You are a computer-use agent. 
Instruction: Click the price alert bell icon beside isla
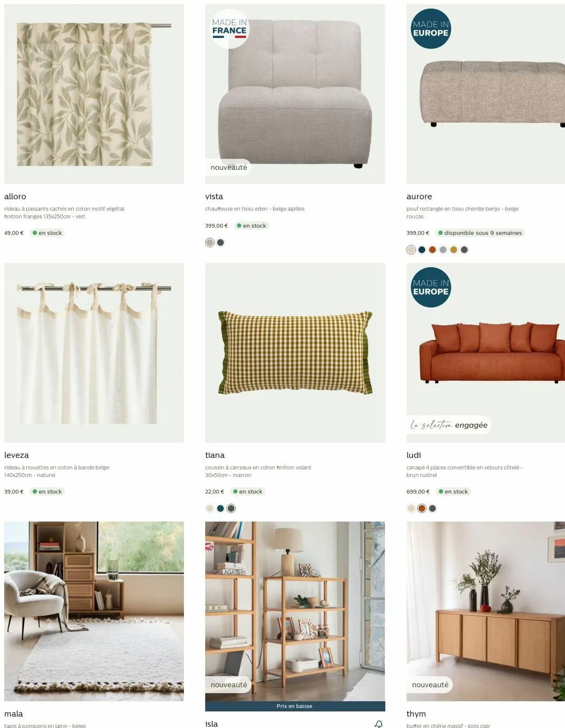tap(379, 723)
